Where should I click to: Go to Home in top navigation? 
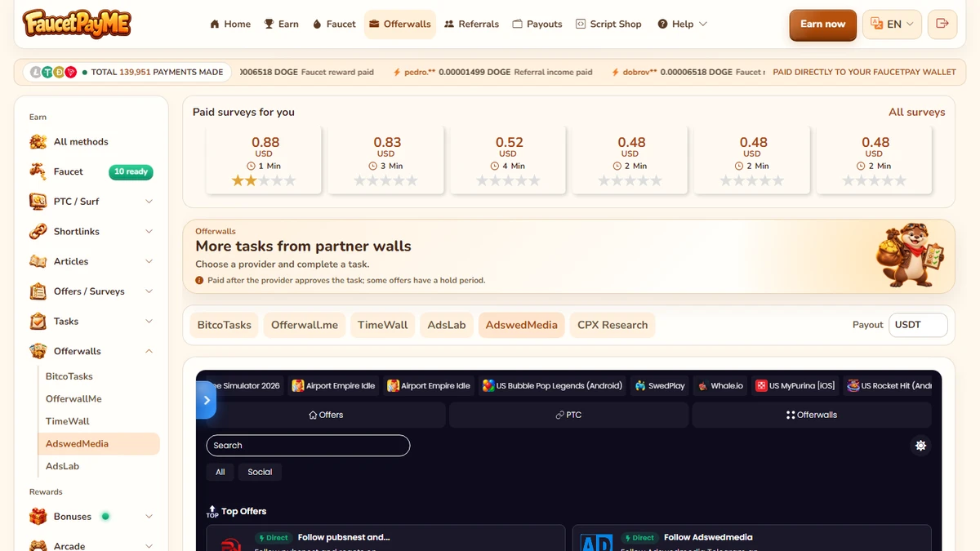tap(230, 24)
